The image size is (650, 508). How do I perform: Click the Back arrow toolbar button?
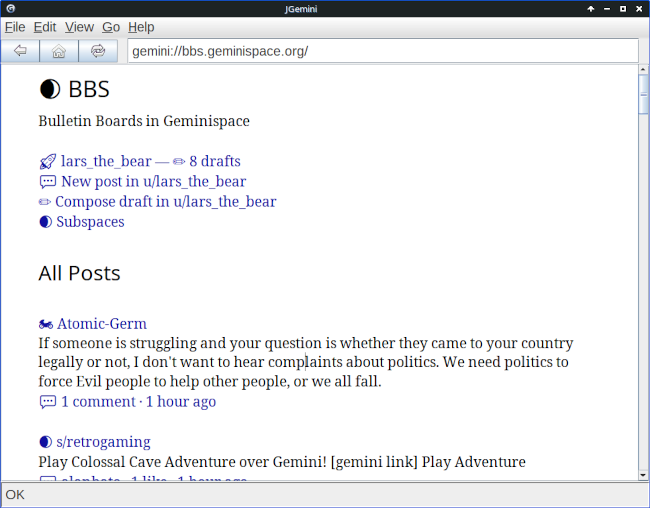[x=20, y=51]
